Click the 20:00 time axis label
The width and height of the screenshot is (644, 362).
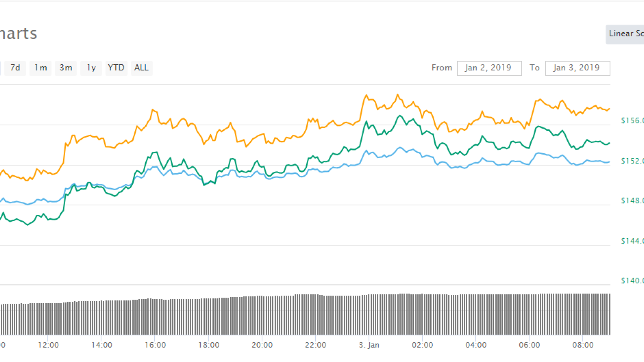pos(262,345)
